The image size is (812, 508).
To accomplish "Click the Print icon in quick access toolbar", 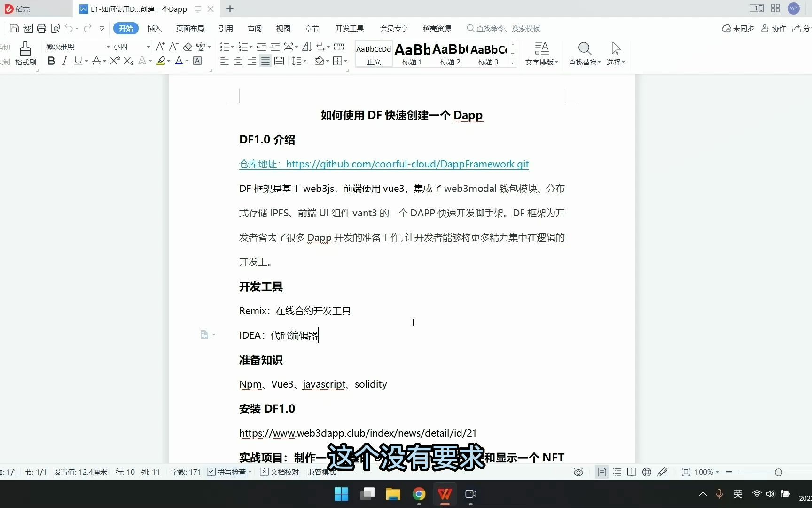I will [x=41, y=28].
